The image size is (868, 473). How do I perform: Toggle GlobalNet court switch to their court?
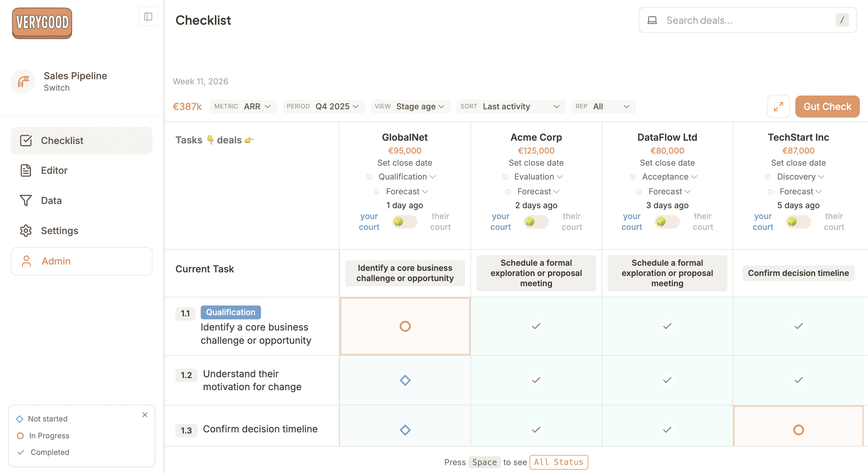[x=404, y=222]
